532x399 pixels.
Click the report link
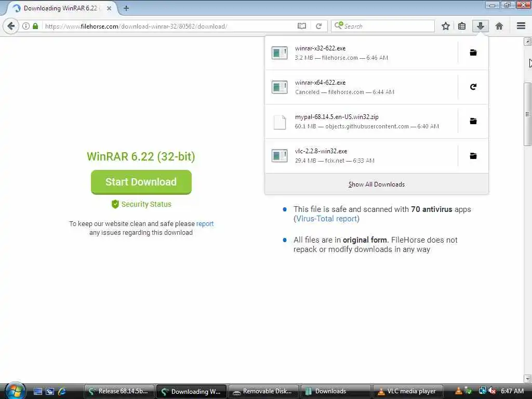point(205,223)
